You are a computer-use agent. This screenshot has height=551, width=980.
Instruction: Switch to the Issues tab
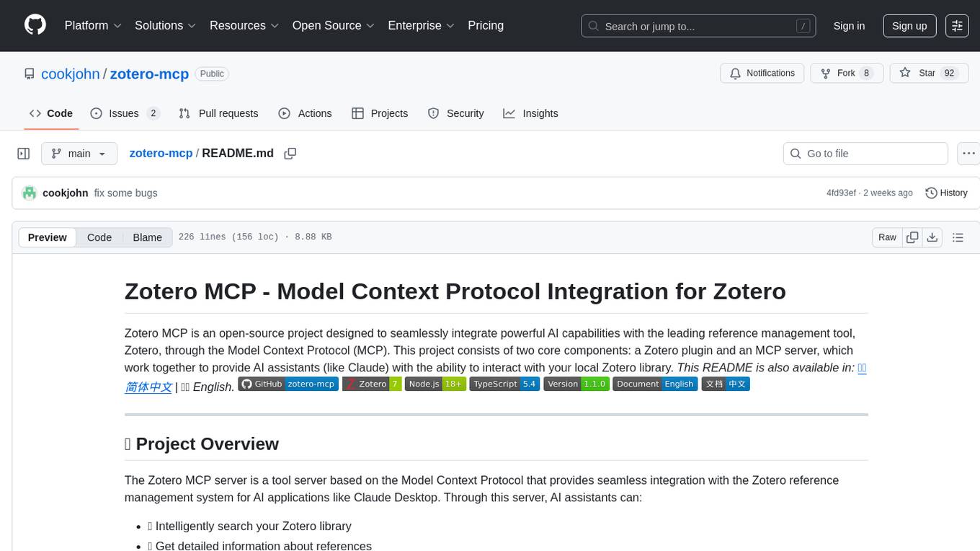[125, 113]
